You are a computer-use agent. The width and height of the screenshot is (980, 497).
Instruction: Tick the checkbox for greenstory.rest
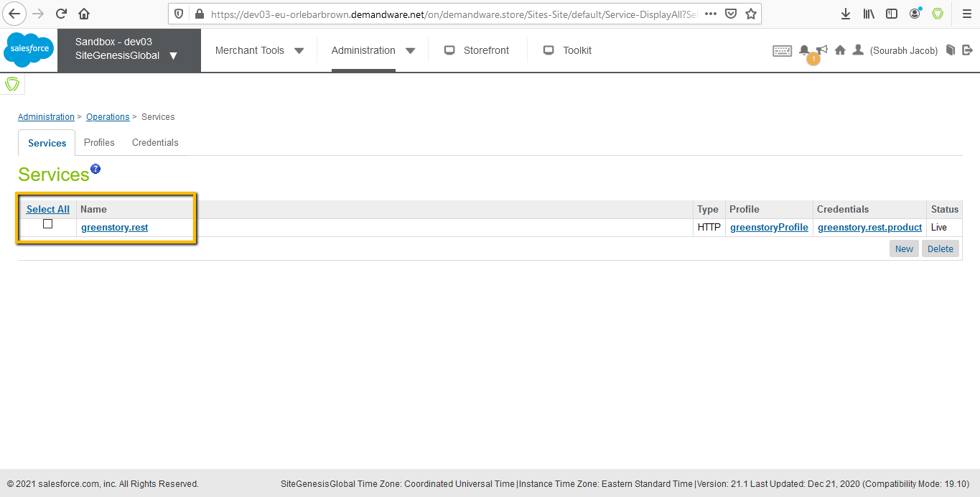47,224
